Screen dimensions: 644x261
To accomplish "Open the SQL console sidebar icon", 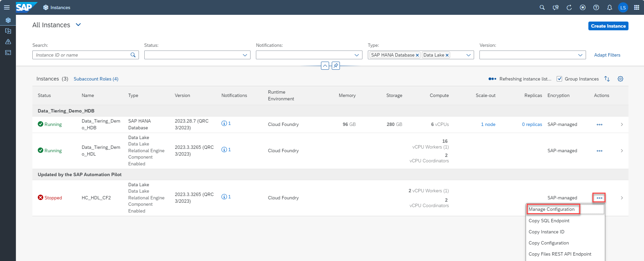I will tap(8, 31).
